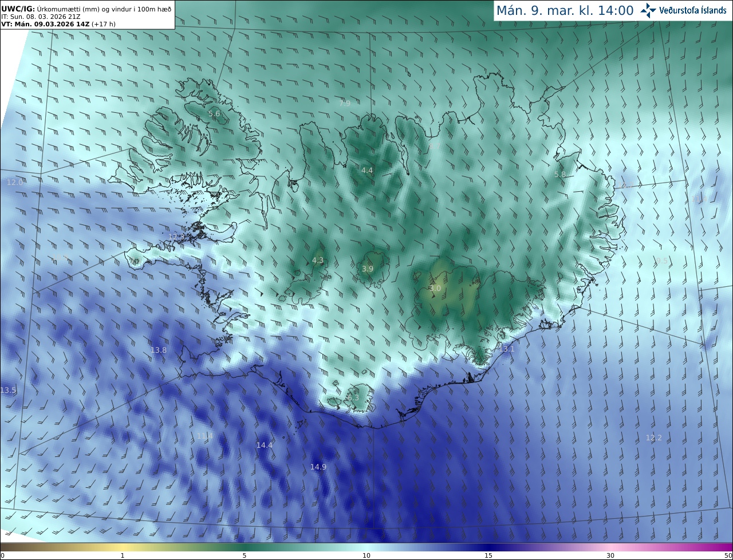Image resolution: width=733 pixels, height=560 pixels.
Task: Click the 12.0 value at the west edge
Action: [15, 183]
